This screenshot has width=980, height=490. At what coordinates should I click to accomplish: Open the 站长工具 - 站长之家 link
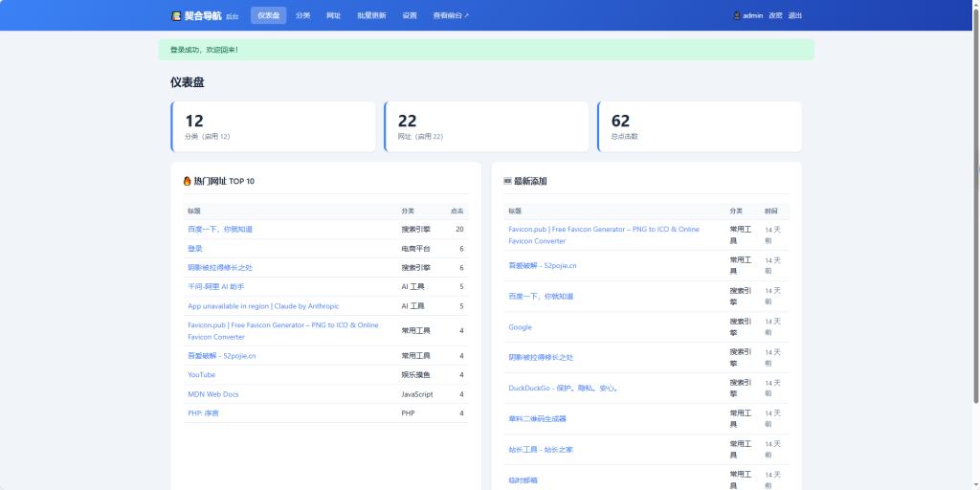point(541,450)
